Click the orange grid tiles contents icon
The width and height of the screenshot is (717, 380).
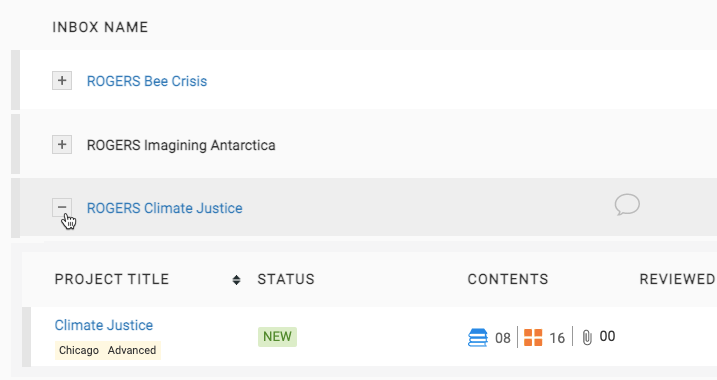pyautogui.click(x=533, y=338)
